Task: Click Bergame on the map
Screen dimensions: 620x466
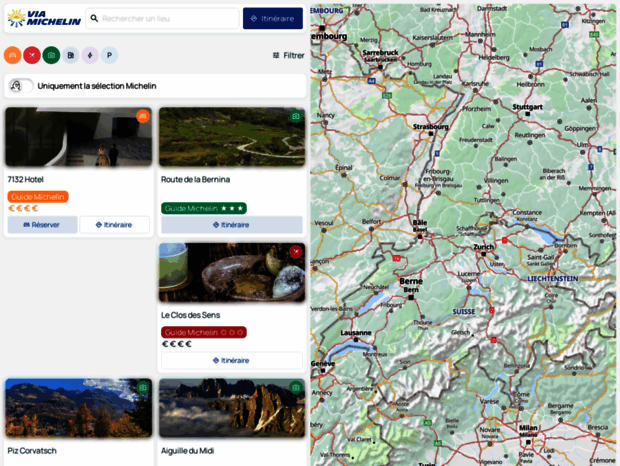Action: [x=560, y=406]
